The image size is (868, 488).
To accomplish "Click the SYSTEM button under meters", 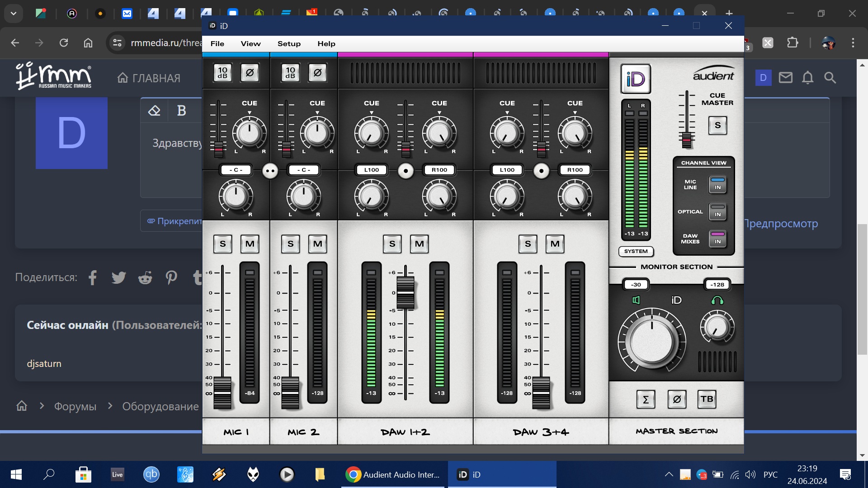I will coord(636,251).
